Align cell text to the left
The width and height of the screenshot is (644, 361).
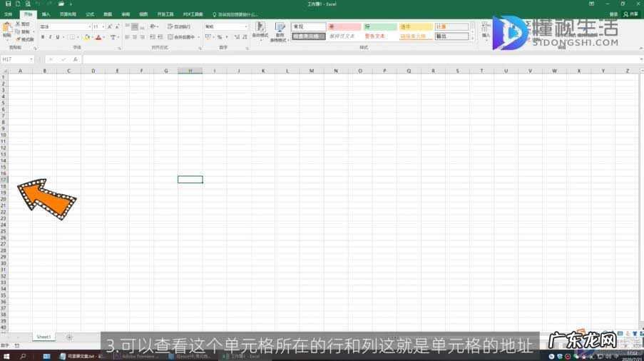click(x=128, y=37)
